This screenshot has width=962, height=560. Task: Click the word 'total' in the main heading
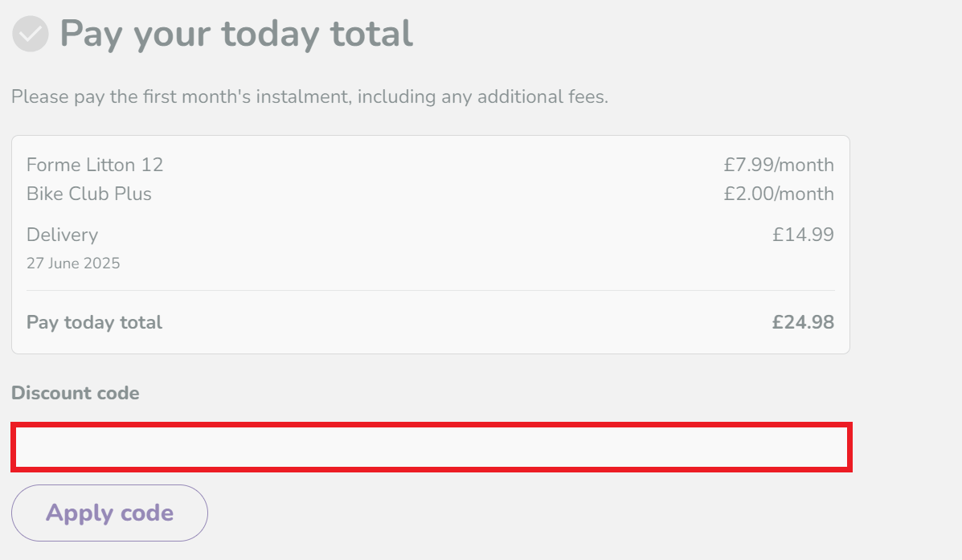372,34
